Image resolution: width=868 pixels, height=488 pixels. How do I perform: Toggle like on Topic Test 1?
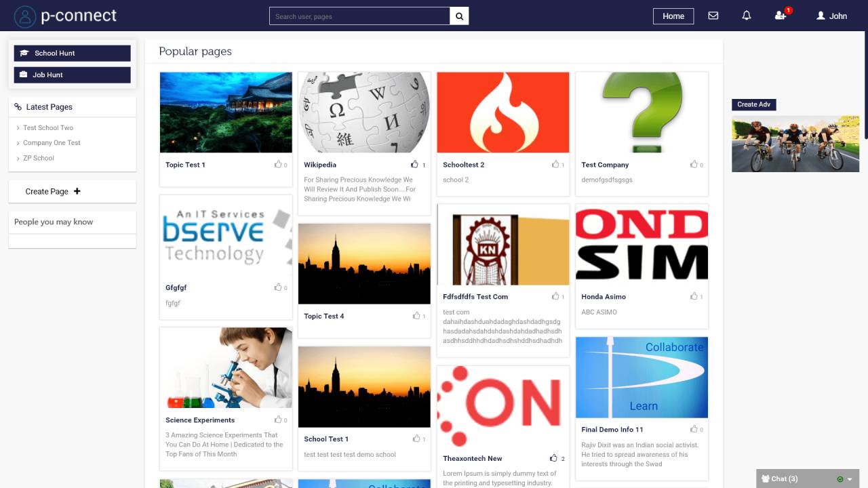click(277, 164)
